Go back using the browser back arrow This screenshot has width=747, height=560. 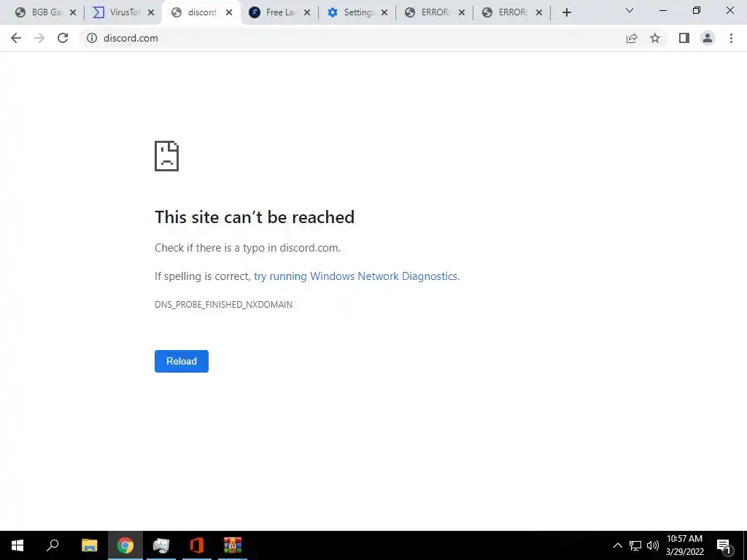[x=16, y=38]
